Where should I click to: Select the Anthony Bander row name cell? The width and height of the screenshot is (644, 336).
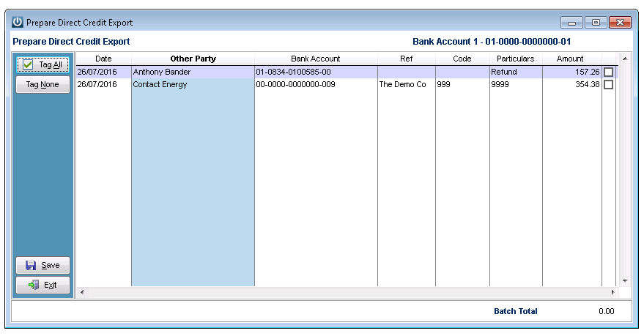(x=193, y=72)
